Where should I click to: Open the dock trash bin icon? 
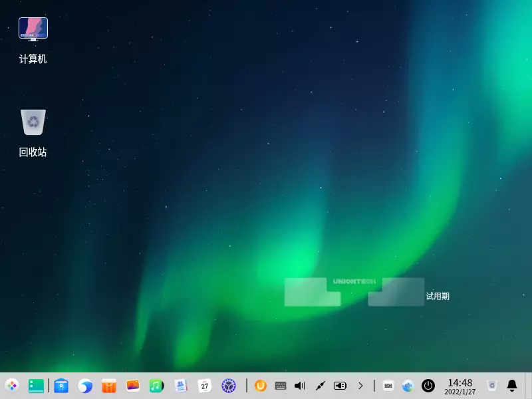point(492,386)
